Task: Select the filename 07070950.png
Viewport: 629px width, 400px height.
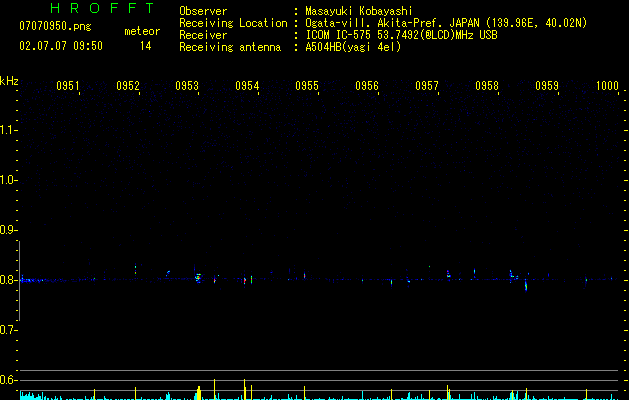Action: point(55,26)
